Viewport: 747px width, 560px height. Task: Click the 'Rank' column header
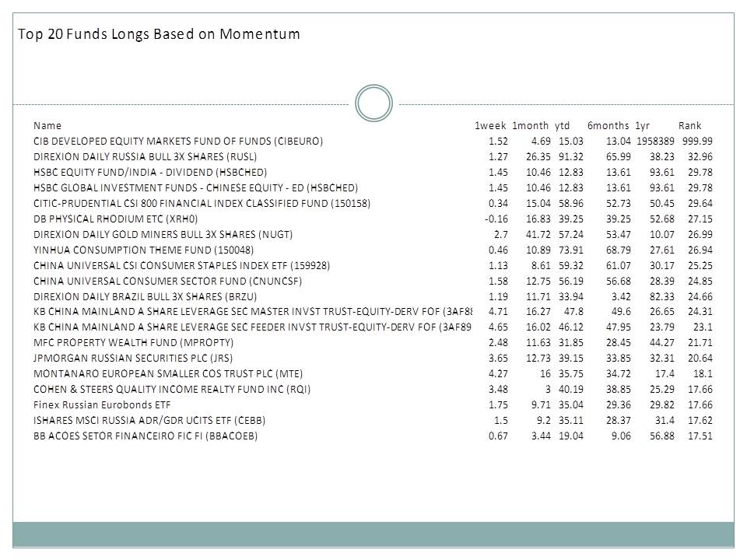click(x=689, y=125)
